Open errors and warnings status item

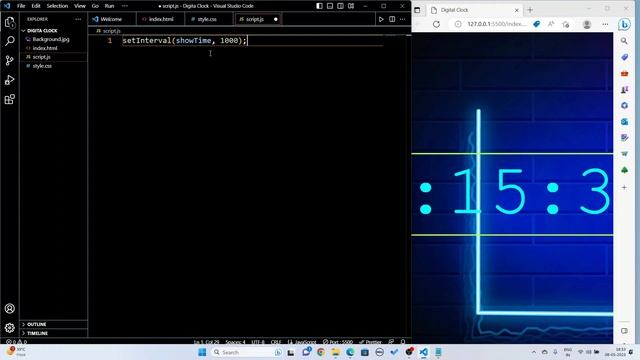click(16, 342)
